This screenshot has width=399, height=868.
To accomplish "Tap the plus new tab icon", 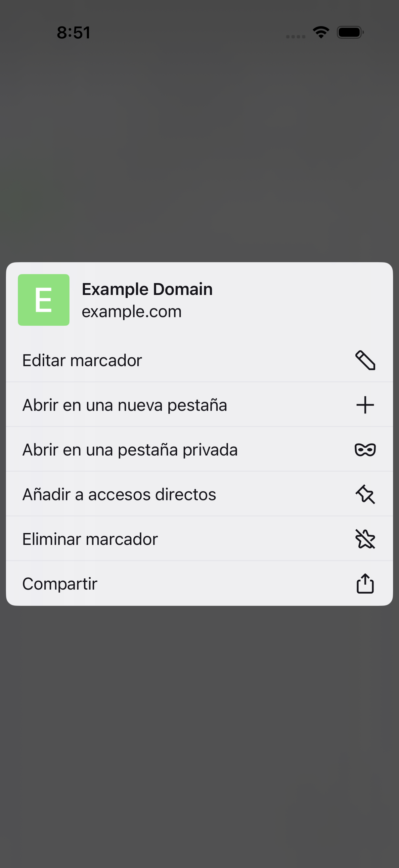I will pyautogui.click(x=365, y=405).
